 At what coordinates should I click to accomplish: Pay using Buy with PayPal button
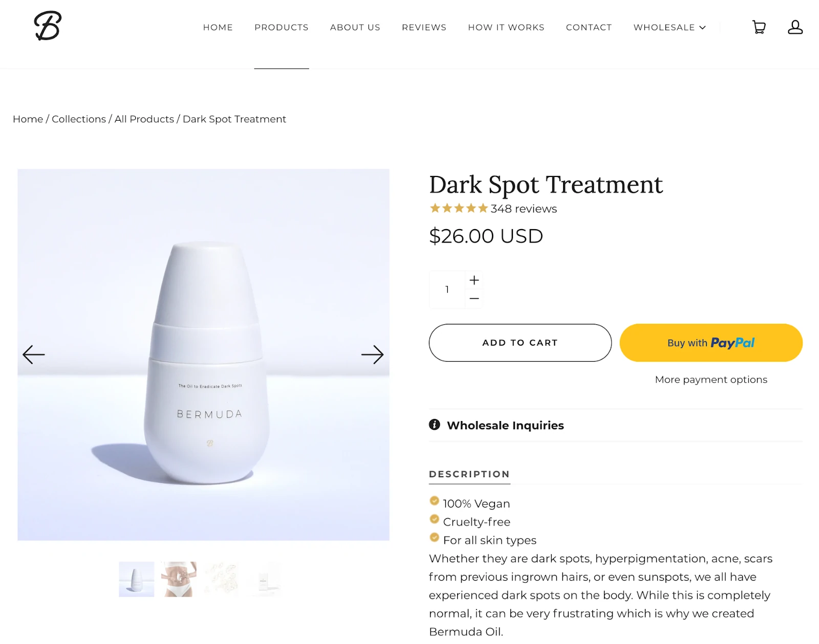[x=711, y=343]
